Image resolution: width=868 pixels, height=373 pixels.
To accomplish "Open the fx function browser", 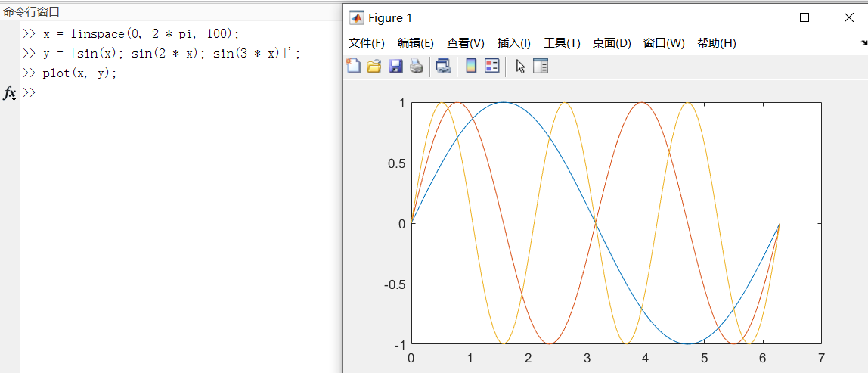I will (9, 93).
